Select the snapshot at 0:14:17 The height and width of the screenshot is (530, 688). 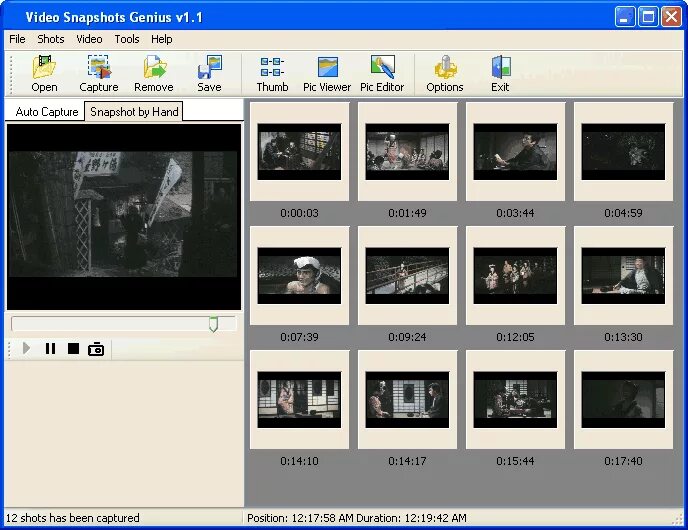(x=407, y=400)
